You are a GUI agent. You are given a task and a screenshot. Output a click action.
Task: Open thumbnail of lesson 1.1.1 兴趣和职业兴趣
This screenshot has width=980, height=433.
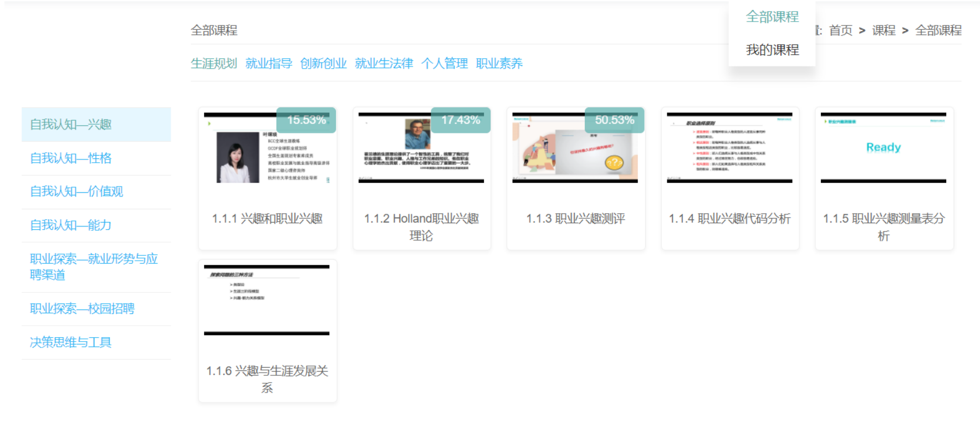[267, 148]
